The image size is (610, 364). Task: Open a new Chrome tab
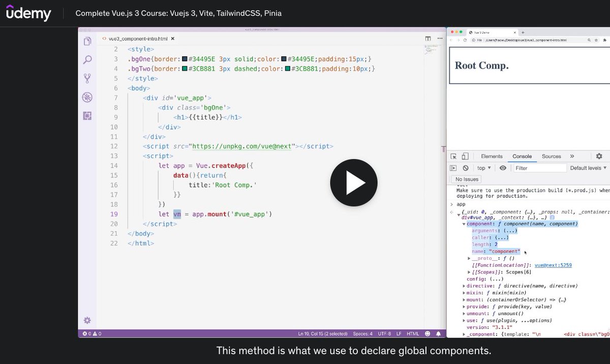click(523, 32)
